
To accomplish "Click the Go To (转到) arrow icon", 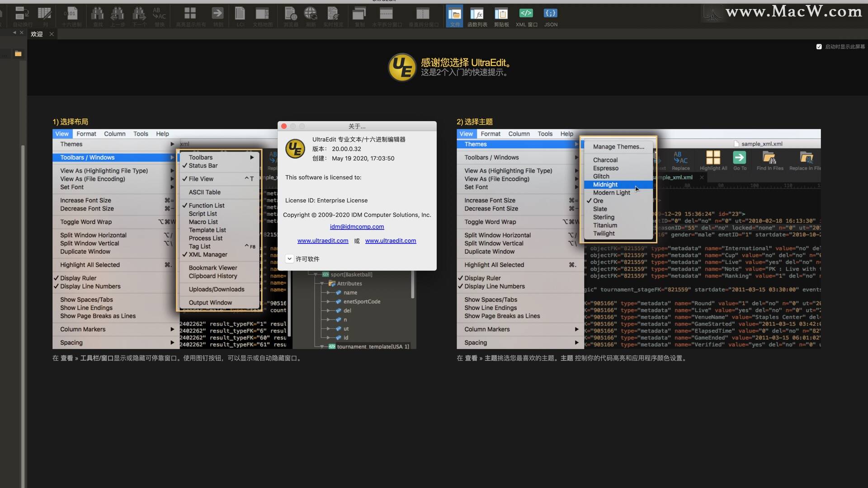I will coord(218,17).
